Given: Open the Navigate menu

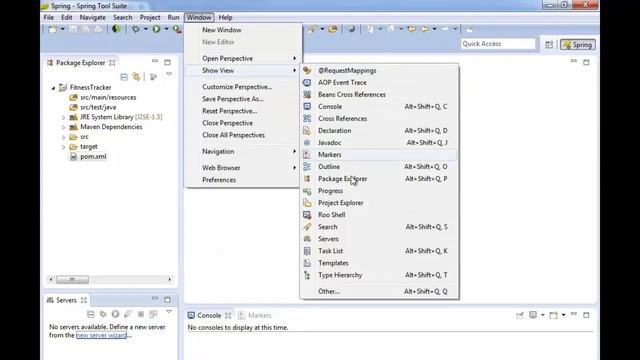Looking at the screenshot, I should (93, 18).
